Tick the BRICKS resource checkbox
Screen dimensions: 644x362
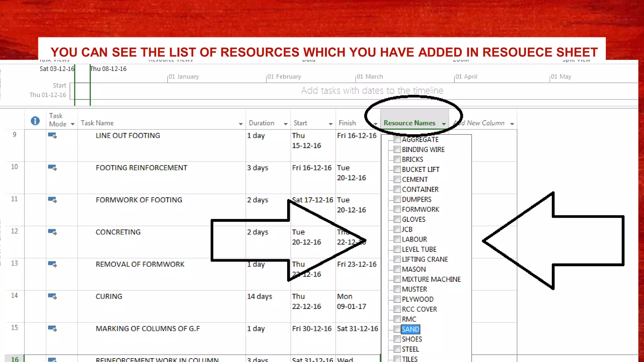[x=397, y=159]
